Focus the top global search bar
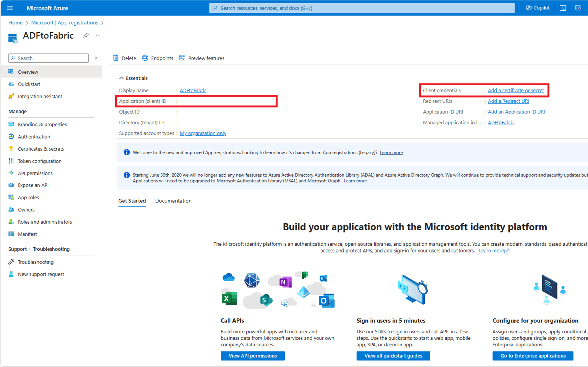This screenshot has height=367, width=588. 361,8
